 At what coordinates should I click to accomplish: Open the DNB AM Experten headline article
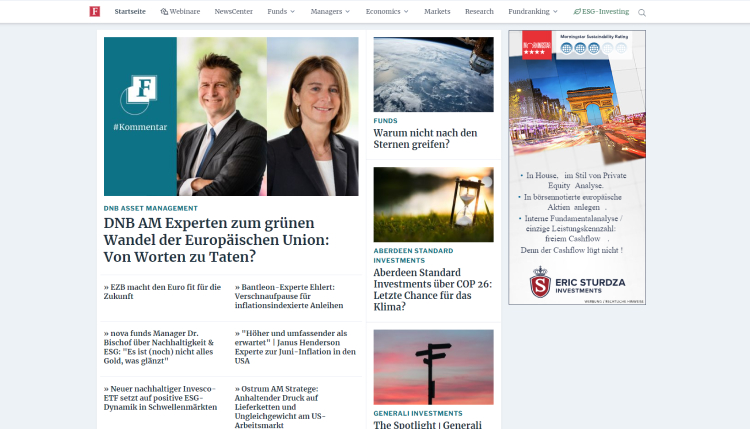(216, 240)
